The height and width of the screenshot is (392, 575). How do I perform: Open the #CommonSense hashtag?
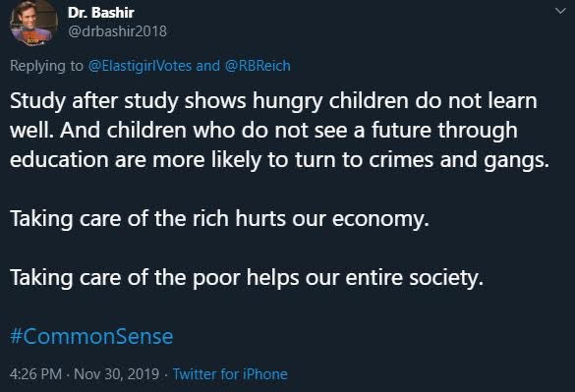[91, 336]
